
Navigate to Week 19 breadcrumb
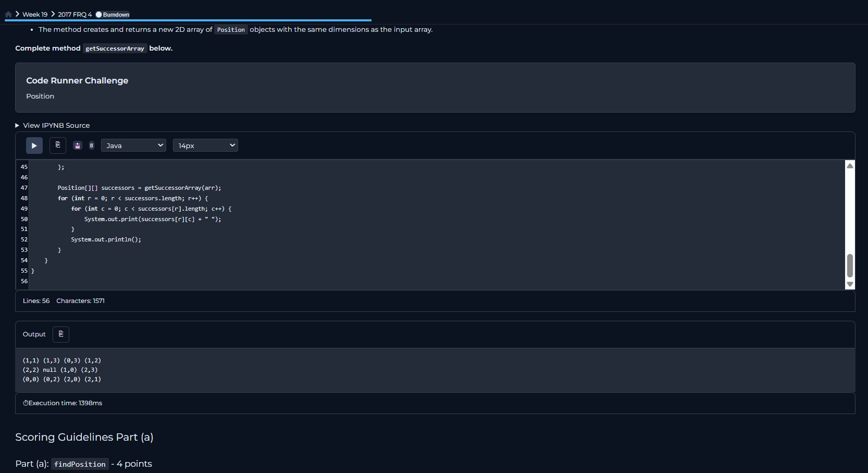tap(35, 15)
